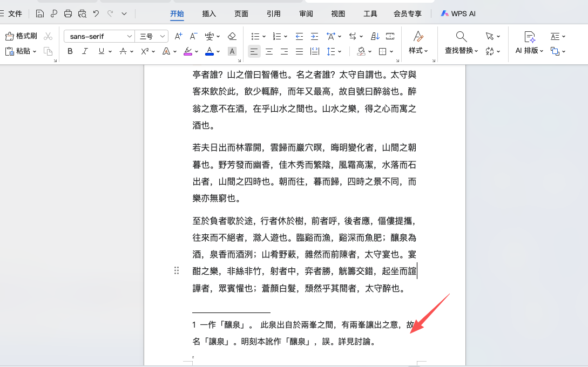Click the increase font size A+ icon
Screen dimensions: 588x367
point(178,36)
